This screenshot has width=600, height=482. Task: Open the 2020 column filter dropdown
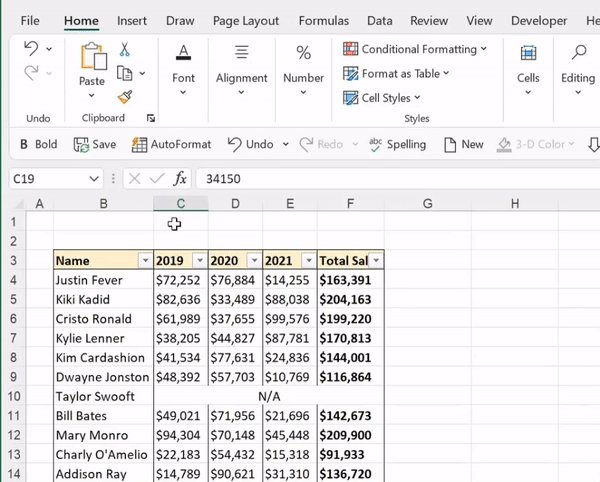[x=254, y=261]
